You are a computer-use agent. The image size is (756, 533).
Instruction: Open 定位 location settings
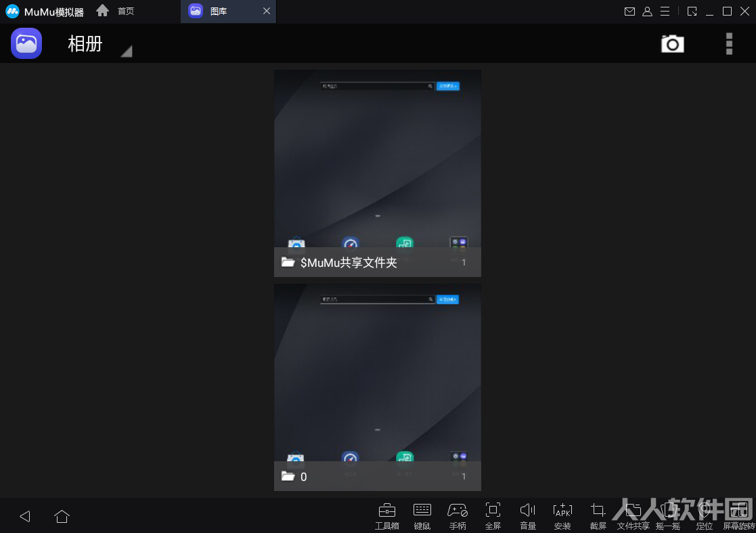(704, 516)
